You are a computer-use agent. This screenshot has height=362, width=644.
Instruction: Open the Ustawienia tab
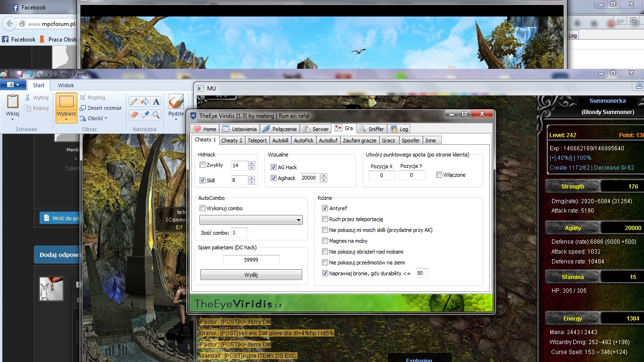tap(239, 129)
